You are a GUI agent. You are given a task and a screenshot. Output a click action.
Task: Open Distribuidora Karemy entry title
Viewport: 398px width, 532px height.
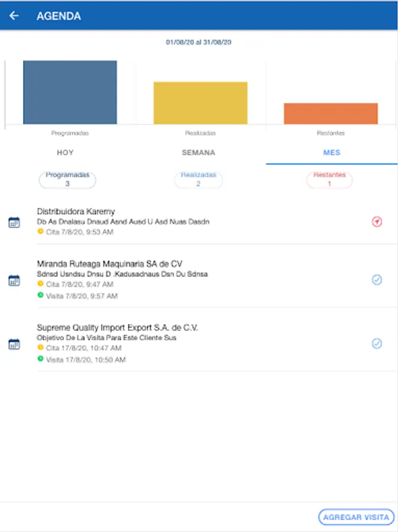tap(76, 212)
